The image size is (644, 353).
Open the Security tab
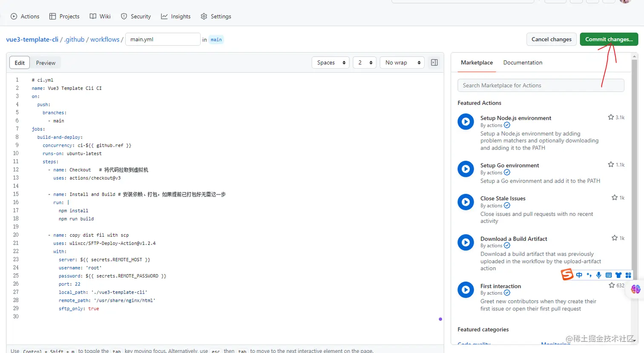(x=136, y=16)
